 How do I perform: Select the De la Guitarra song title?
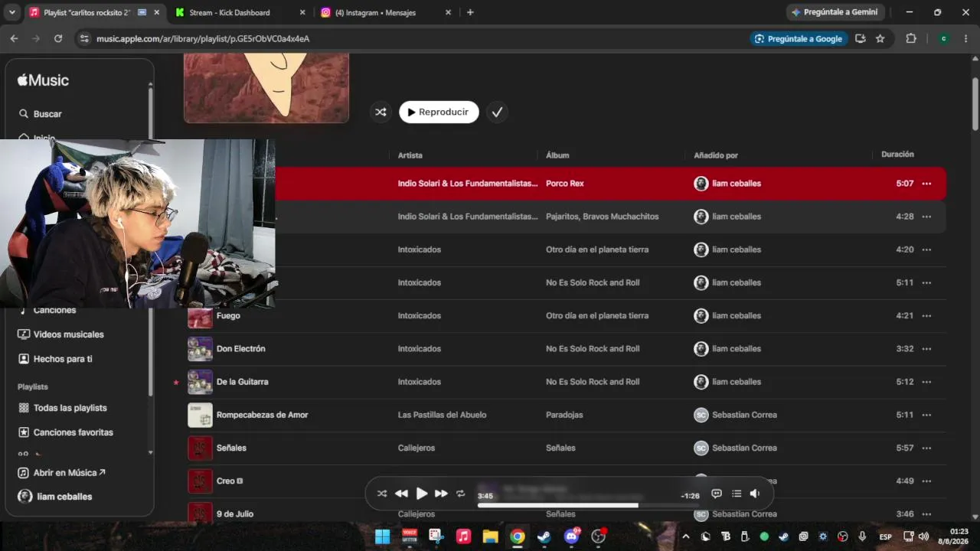[243, 382]
